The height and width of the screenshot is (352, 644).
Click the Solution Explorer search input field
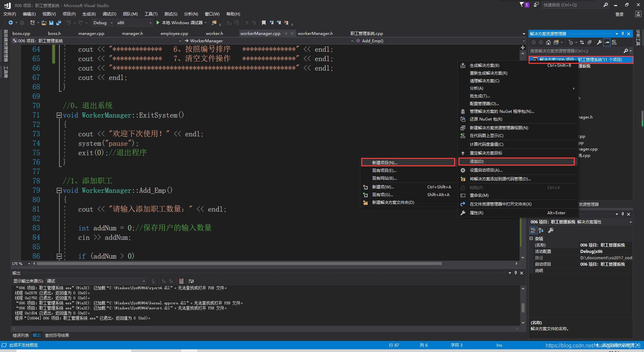click(576, 51)
